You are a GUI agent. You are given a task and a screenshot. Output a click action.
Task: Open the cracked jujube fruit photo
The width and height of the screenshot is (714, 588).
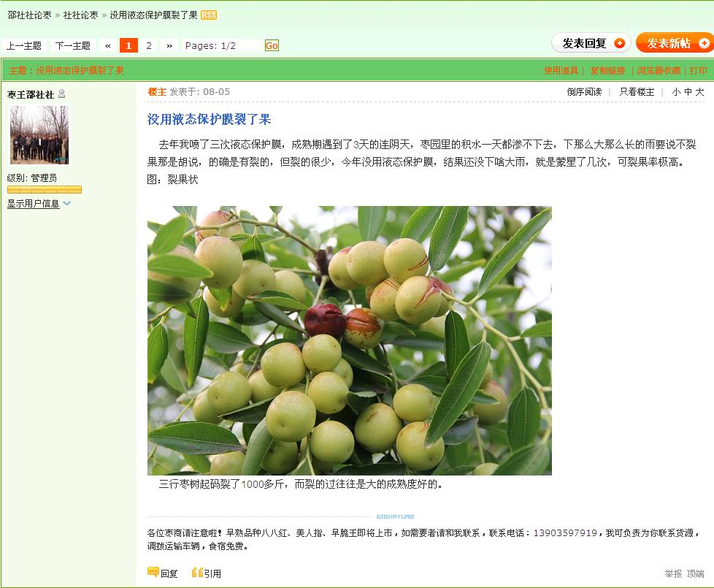pos(349,340)
